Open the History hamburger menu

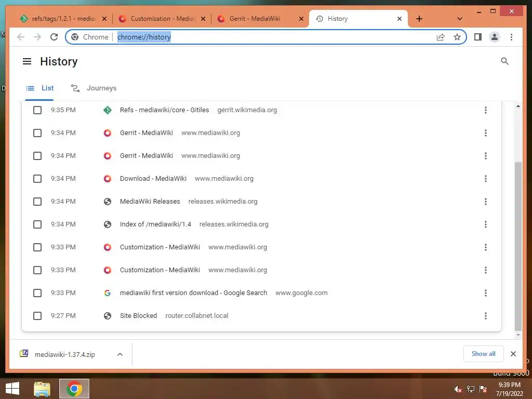(x=27, y=61)
